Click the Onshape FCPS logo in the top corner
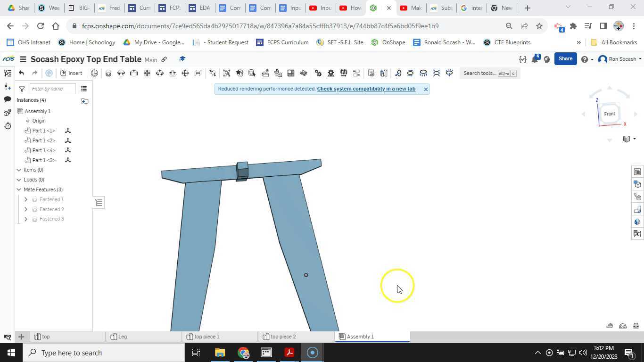644x362 pixels. pyautogui.click(x=8, y=59)
